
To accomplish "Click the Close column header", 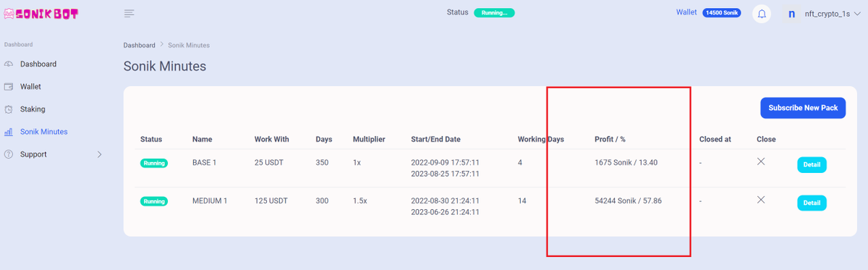I will [x=766, y=139].
